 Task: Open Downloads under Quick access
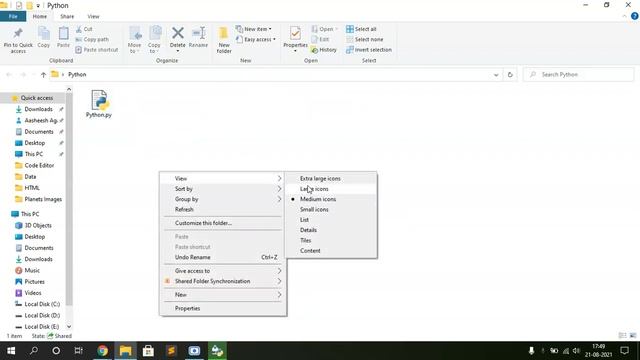pos(38,109)
